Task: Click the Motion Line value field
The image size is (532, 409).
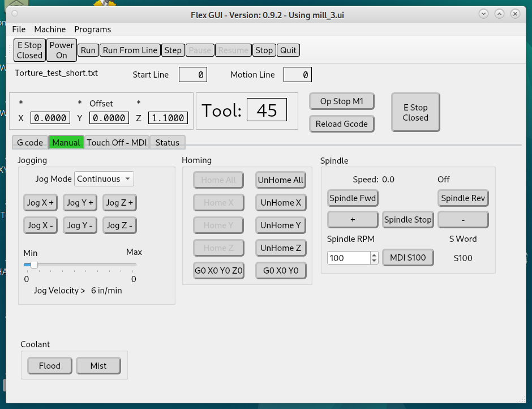Action: click(x=298, y=75)
